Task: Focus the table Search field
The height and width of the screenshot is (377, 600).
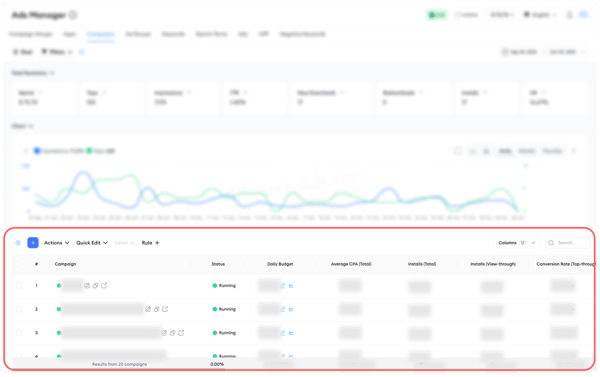Action: (x=568, y=243)
